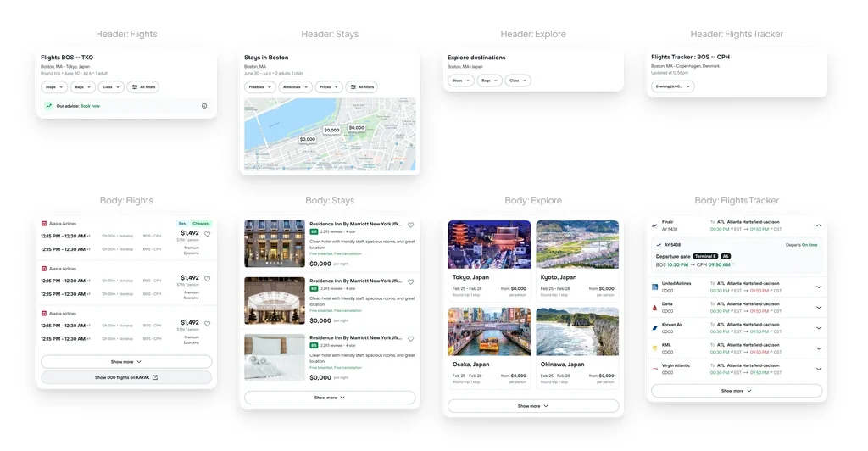Click Show more in the Explore body card

coord(533,405)
